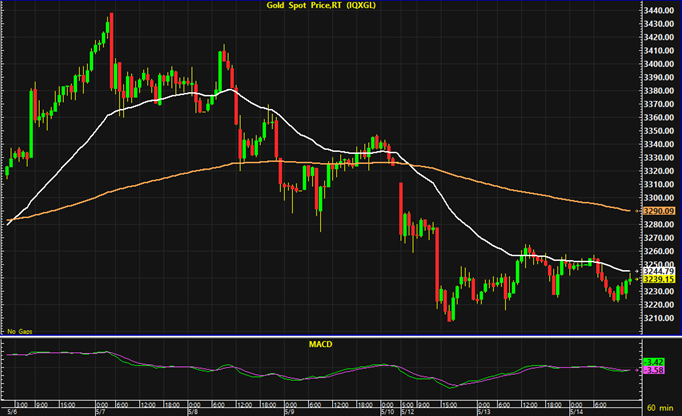Click the 3210.00 level on the price axis
The height and width of the screenshot is (416, 682).
[x=659, y=318]
